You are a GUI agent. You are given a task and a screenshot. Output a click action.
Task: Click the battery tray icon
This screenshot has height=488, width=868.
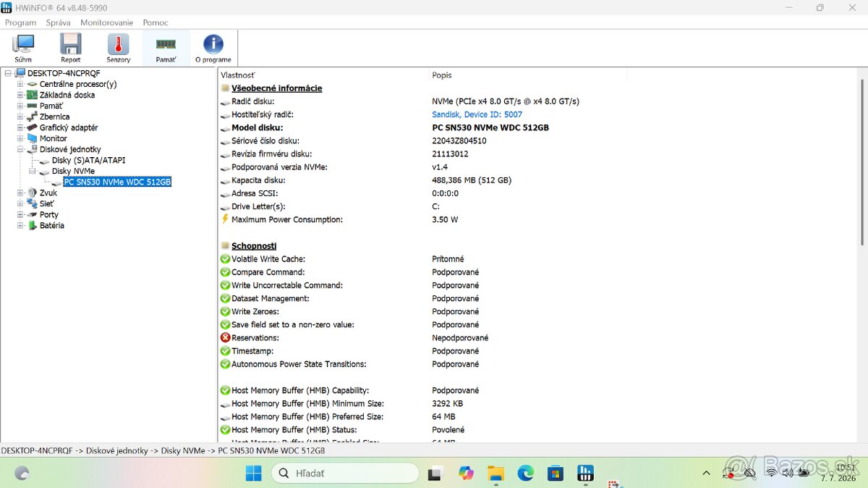(x=803, y=473)
